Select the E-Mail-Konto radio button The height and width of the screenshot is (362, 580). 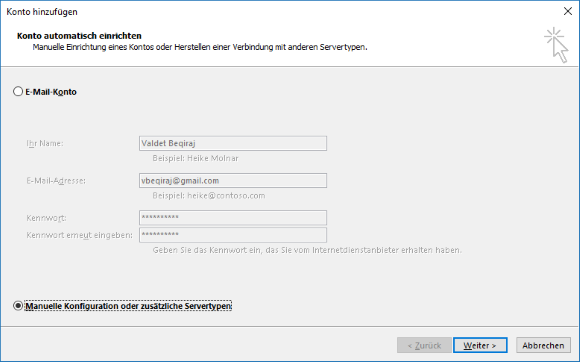[18, 91]
